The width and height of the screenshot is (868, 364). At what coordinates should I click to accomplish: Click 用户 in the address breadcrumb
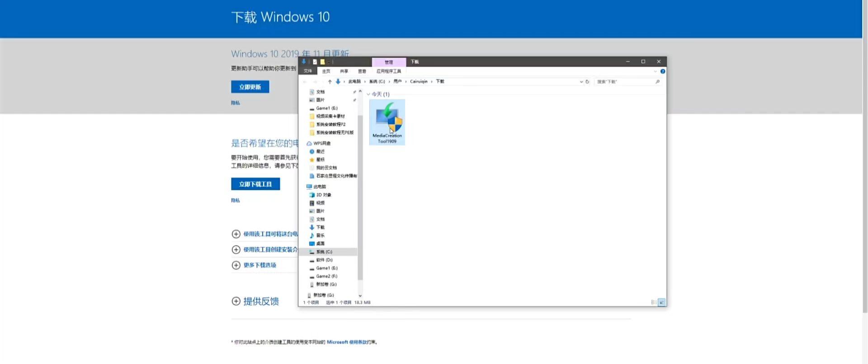point(397,82)
